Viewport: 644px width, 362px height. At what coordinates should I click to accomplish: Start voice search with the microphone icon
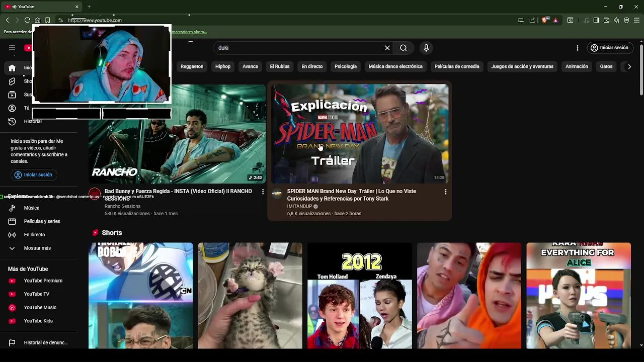426,48
